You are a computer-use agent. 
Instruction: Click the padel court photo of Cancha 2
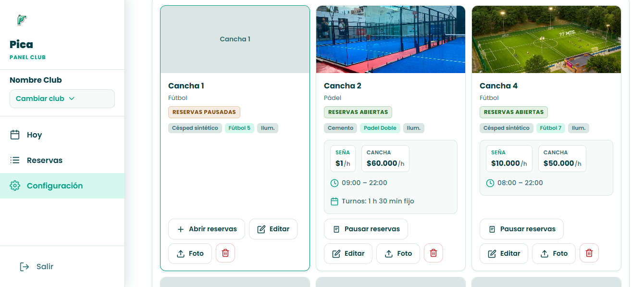tap(391, 39)
